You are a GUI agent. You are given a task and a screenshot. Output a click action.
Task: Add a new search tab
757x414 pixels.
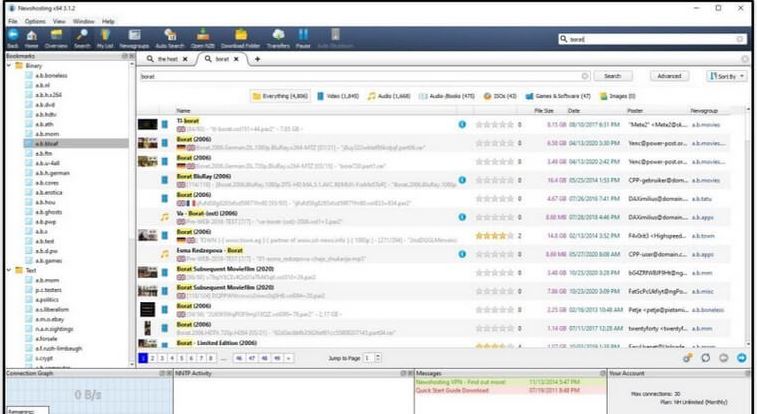[x=257, y=59]
